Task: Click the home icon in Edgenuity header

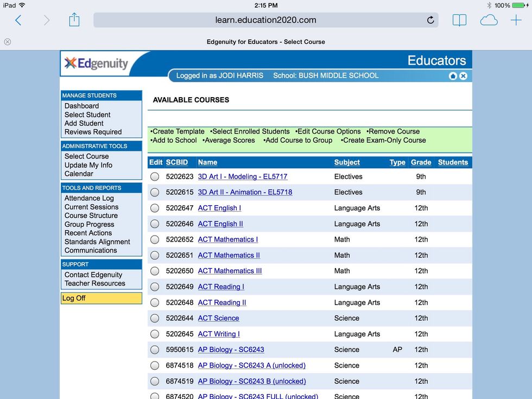Action: tap(453, 76)
